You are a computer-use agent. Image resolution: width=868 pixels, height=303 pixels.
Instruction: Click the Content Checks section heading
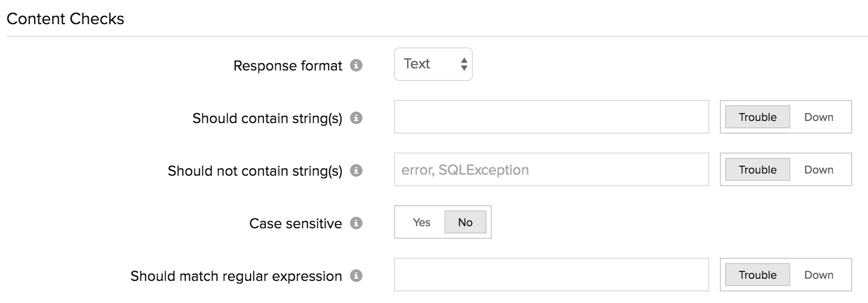[x=65, y=19]
